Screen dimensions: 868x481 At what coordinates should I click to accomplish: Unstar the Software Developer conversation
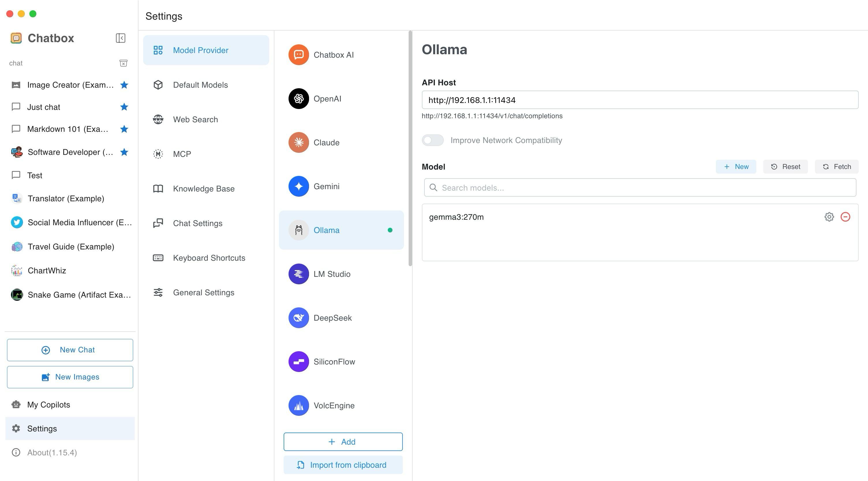click(124, 152)
